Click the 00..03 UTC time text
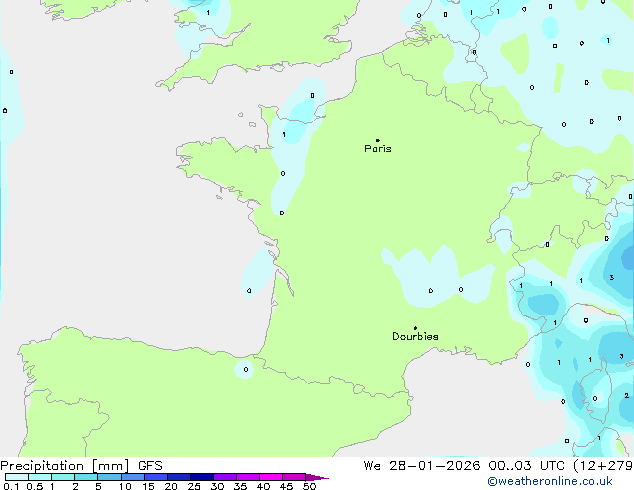The width and height of the screenshot is (634, 490). coord(526,466)
